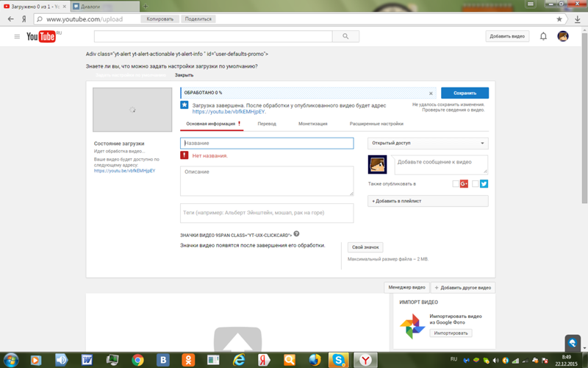
Task: Click the help question mark near video thumbnails
Action: (x=296, y=233)
